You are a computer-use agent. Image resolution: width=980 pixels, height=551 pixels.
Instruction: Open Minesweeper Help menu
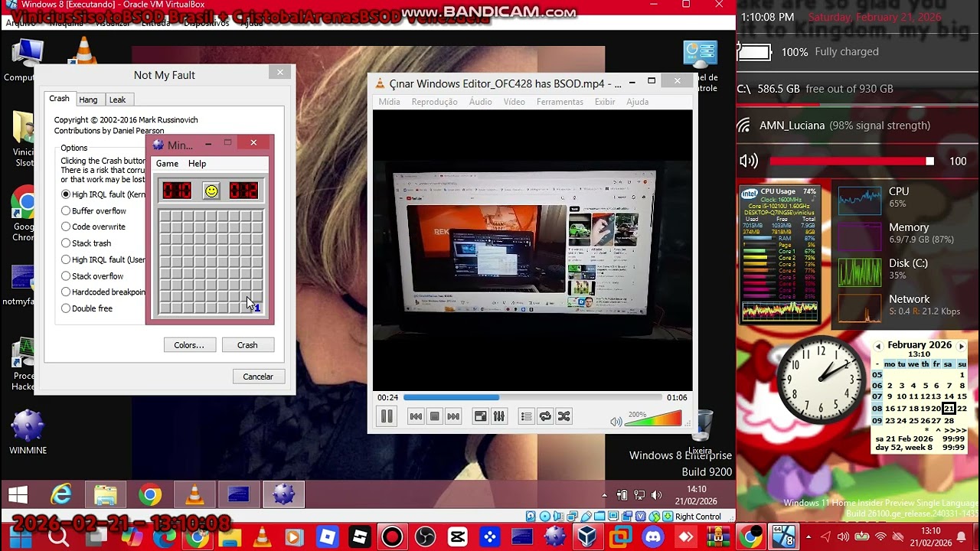pyautogui.click(x=197, y=164)
